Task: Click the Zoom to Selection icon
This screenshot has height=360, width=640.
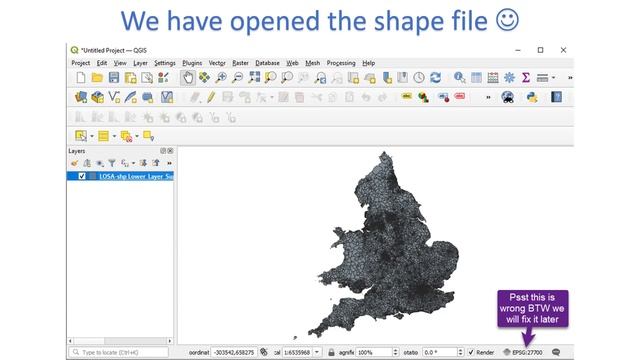Action: (270, 78)
